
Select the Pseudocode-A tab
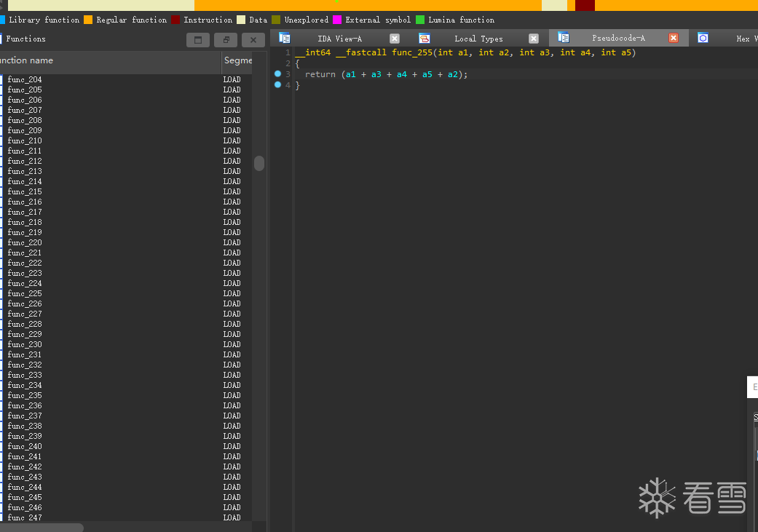coord(618,38)
